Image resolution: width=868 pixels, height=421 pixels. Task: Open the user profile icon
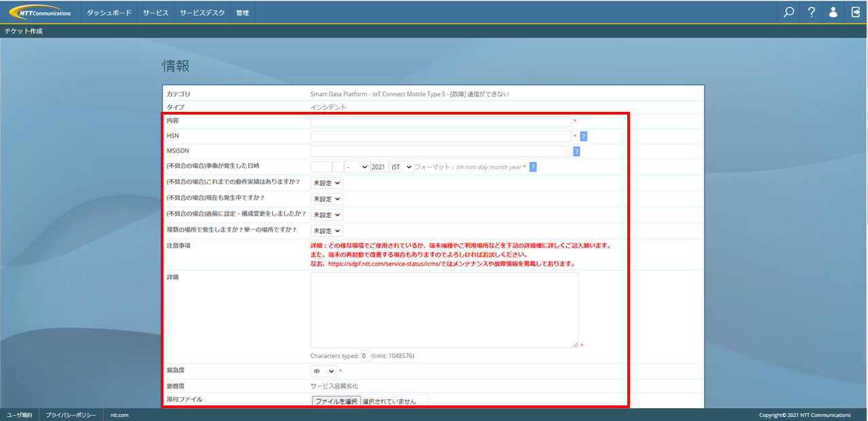(833, 12)
